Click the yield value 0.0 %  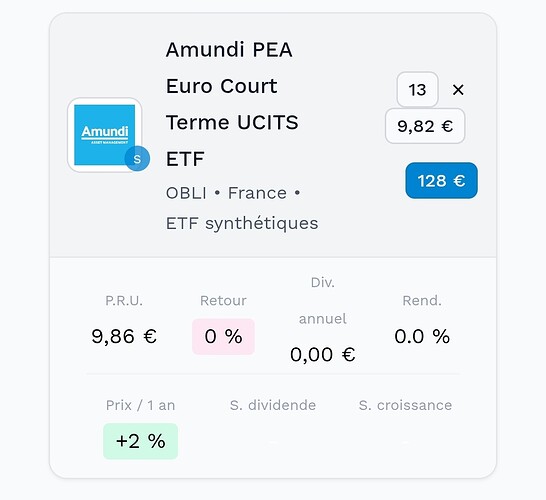422,336
